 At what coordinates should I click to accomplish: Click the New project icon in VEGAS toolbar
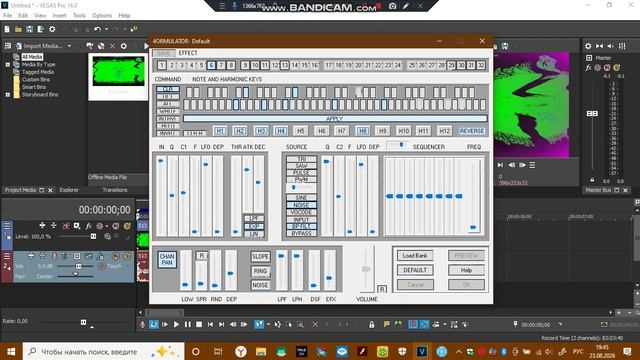click(x=7, y=29)
